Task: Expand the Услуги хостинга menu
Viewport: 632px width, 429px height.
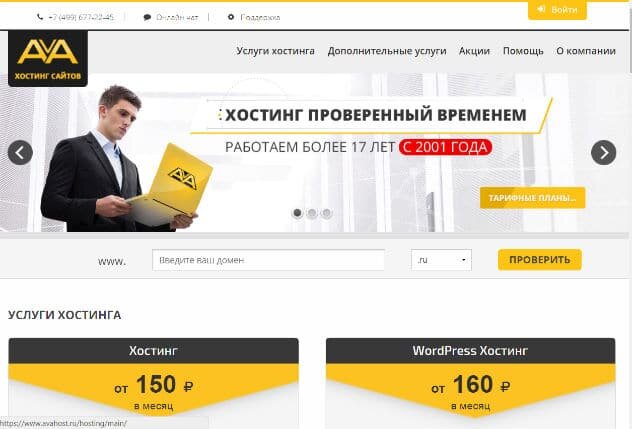Action: tap(275, 51)
